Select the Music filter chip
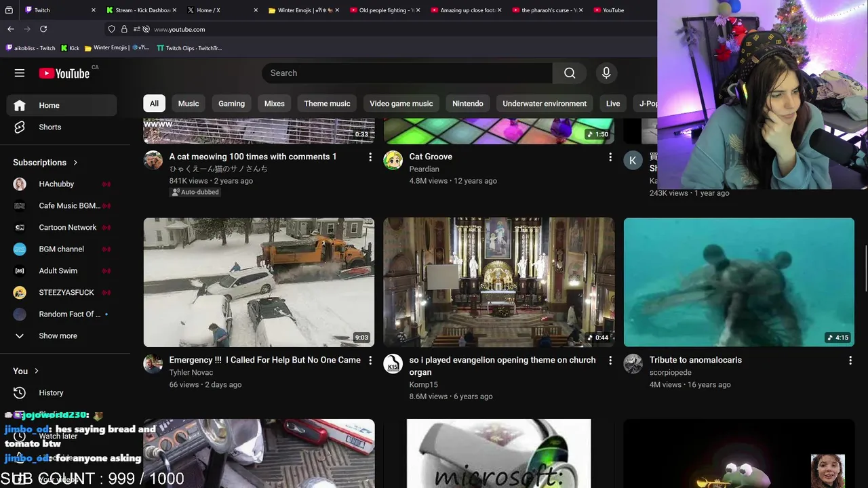This screenshot has height=488, width=868. [189, 103]
